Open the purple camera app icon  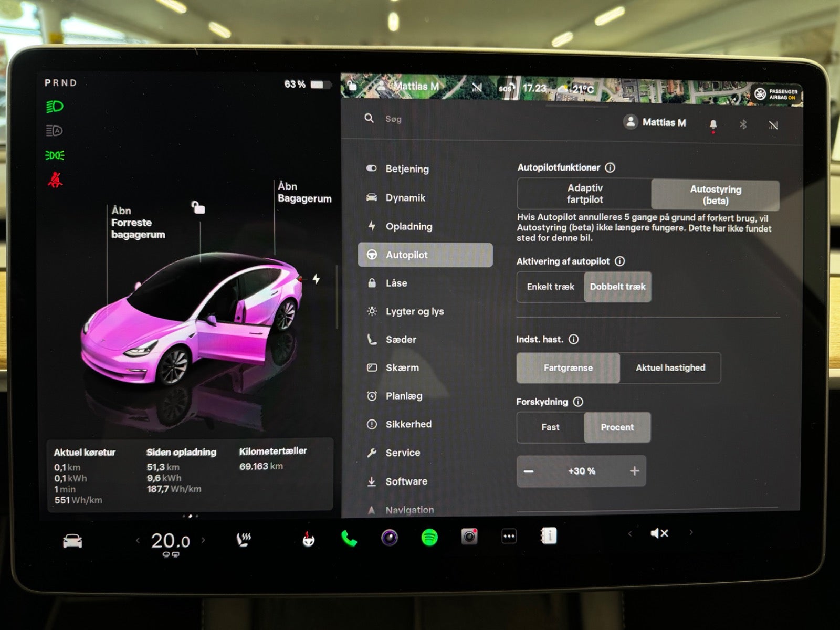389,538
